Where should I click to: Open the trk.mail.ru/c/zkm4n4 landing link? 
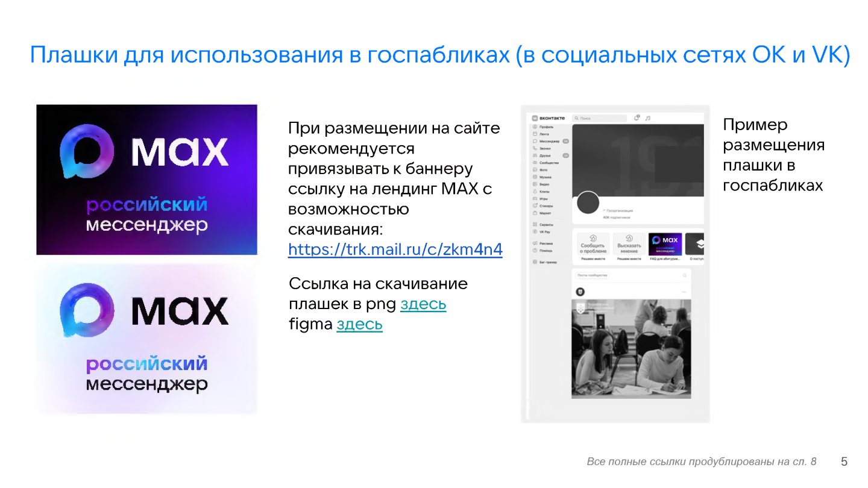pos(395,249)
